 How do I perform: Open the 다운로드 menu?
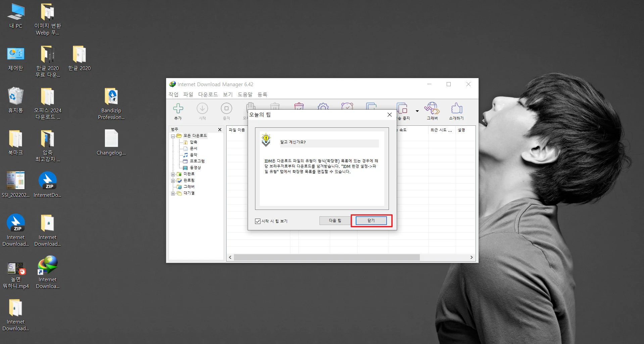tap(208, 95)
